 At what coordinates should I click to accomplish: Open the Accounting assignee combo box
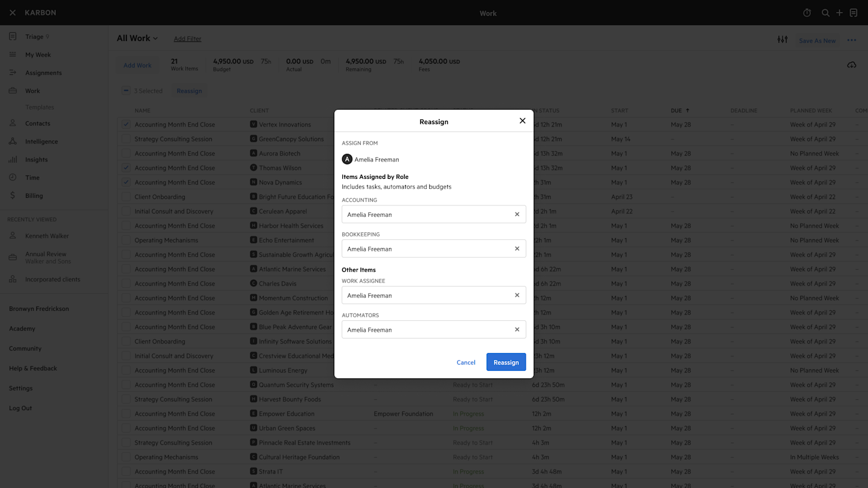[433, 214]
